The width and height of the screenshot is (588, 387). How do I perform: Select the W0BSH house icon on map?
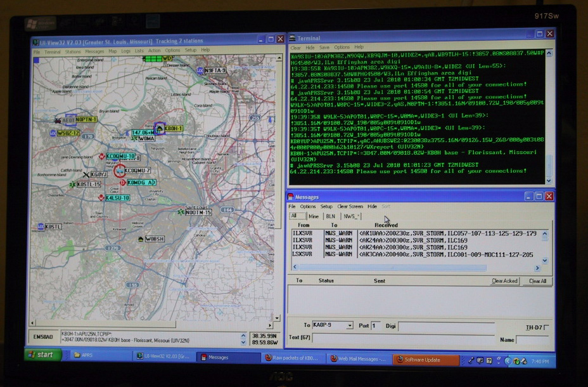click(140, 239)
